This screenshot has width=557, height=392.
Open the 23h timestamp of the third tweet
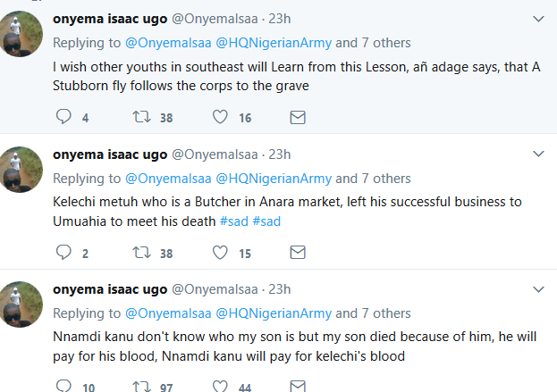point(280,289)
